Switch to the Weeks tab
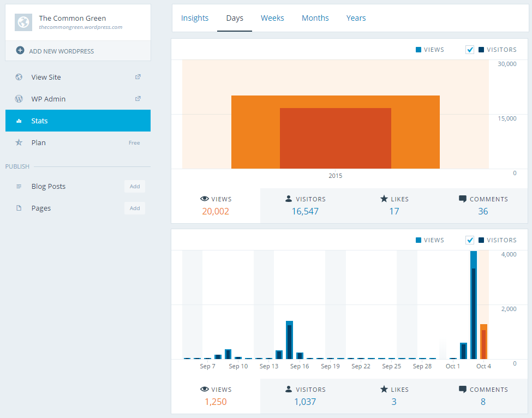 pos(272,18)
